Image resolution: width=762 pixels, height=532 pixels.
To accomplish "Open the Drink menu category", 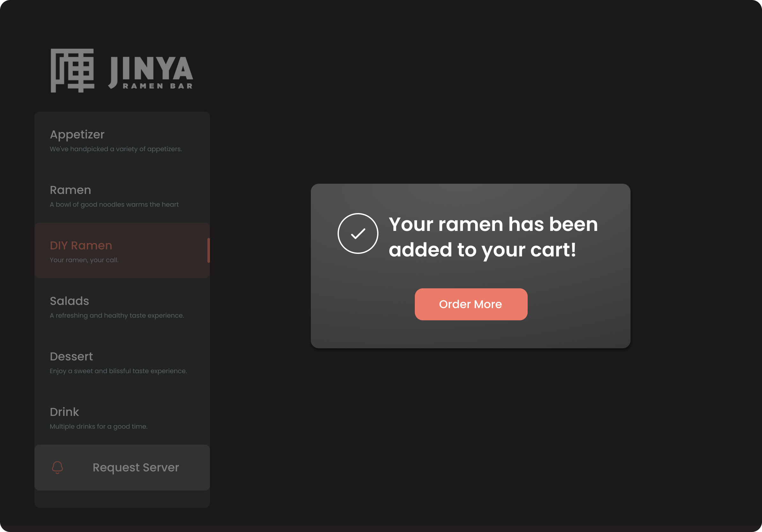I will coord(122,417).
